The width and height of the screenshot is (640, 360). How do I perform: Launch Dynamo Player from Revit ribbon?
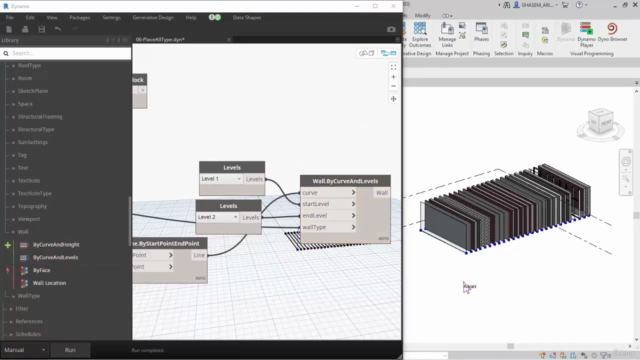[587, 35]
